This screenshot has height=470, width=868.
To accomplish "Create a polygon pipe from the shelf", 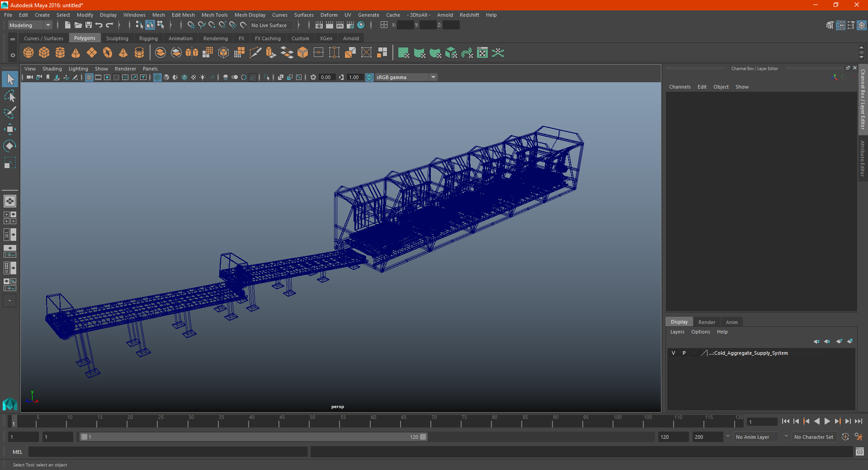I will 139,53.
